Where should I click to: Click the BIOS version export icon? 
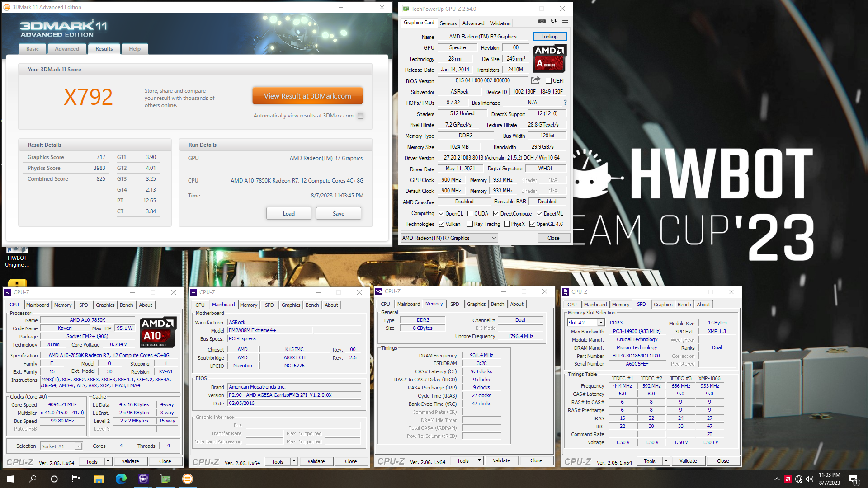[535, 80]
